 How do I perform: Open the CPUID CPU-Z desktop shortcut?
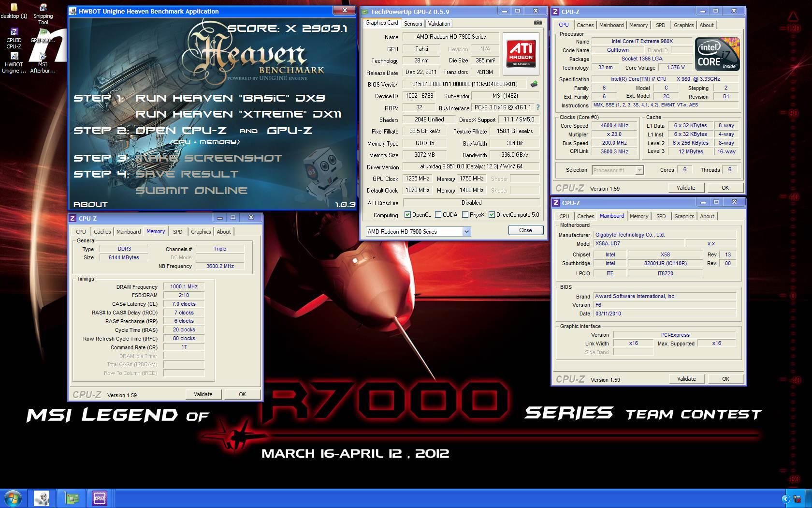click(14, 38)
